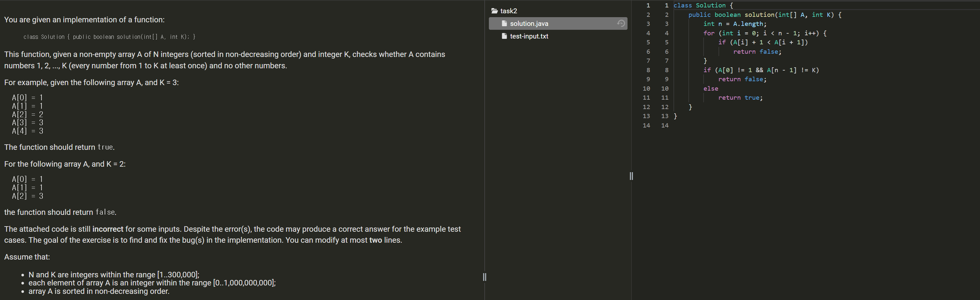Click the closing brace on line 13

675,116
